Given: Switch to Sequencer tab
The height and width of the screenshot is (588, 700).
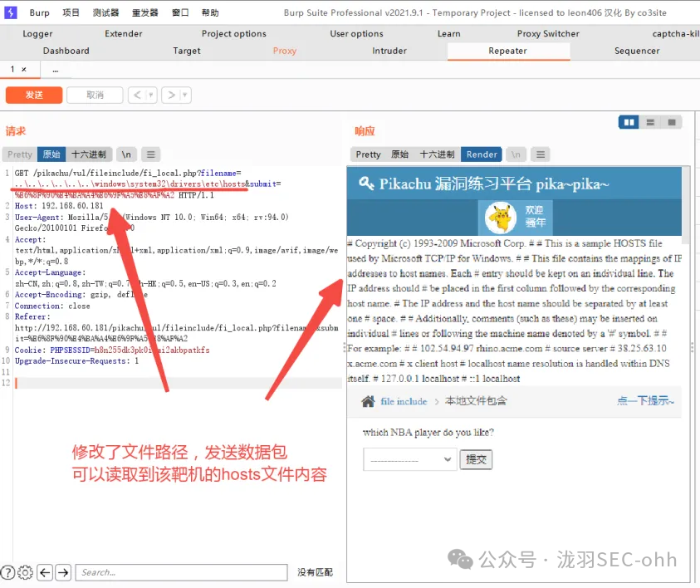Looking at the screenshot, I should (637, 51).
